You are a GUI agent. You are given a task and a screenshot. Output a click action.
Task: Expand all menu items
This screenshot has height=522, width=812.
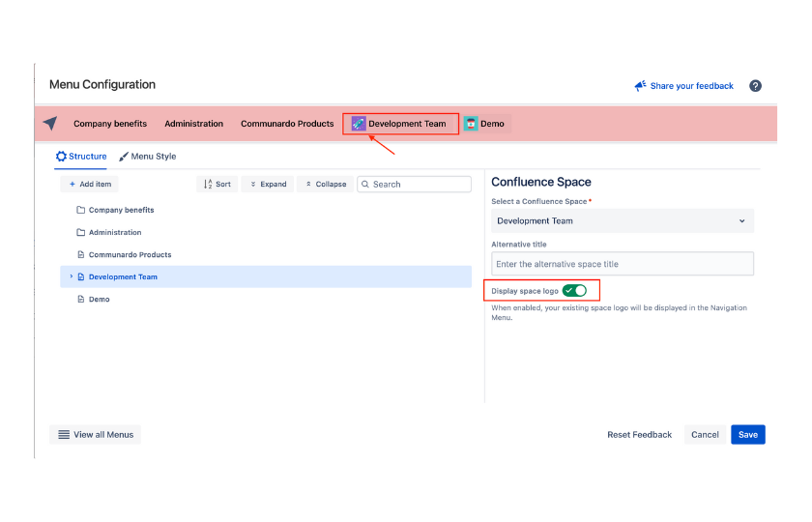pos(268,185)
